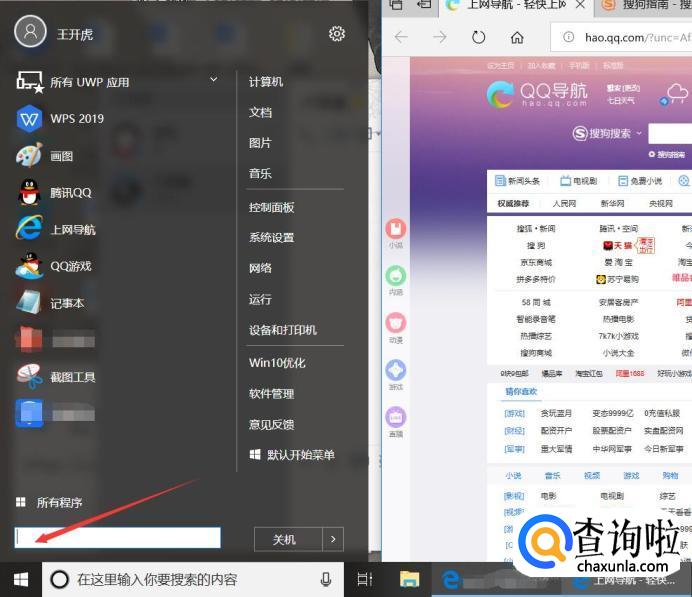Open the 58 同 城 link
This screenshot has width=692, height=597.
tap(536, 302)
